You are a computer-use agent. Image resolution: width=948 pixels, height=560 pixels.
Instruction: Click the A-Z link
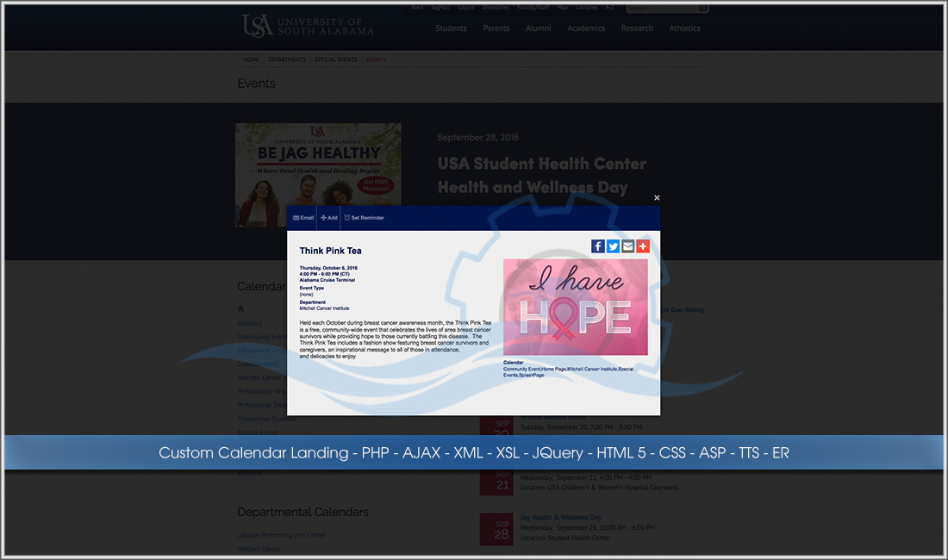tap(609, 8)
